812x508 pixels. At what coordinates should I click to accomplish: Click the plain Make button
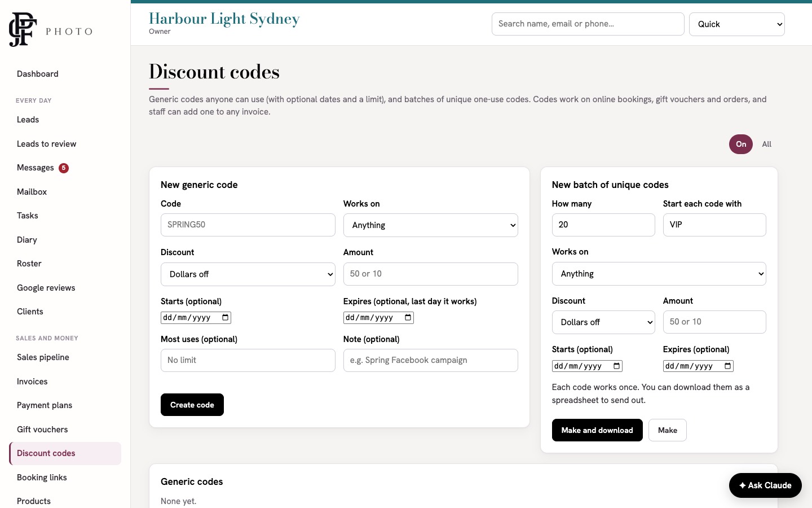point(667,430)
